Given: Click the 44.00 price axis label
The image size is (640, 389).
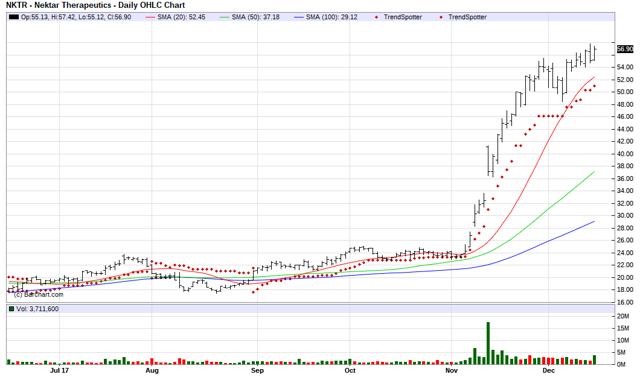Looking at the screenshot, I should tap(625, 129).
